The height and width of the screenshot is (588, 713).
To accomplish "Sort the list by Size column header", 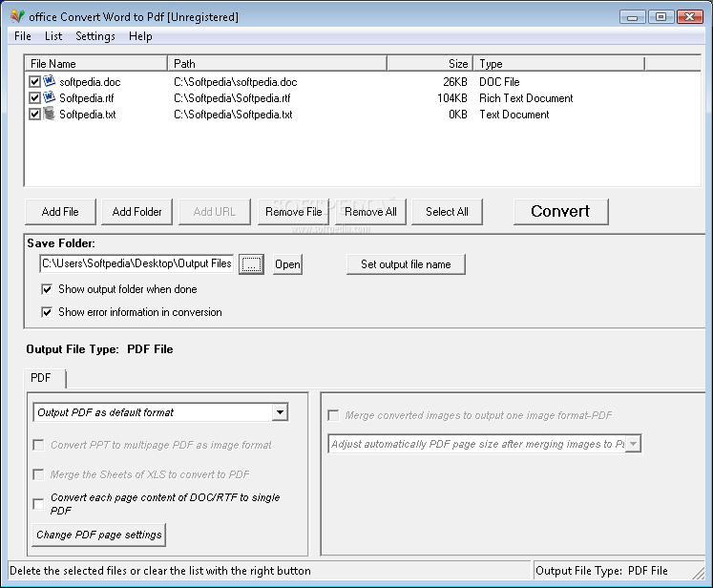I will click(x=430, y=64).
